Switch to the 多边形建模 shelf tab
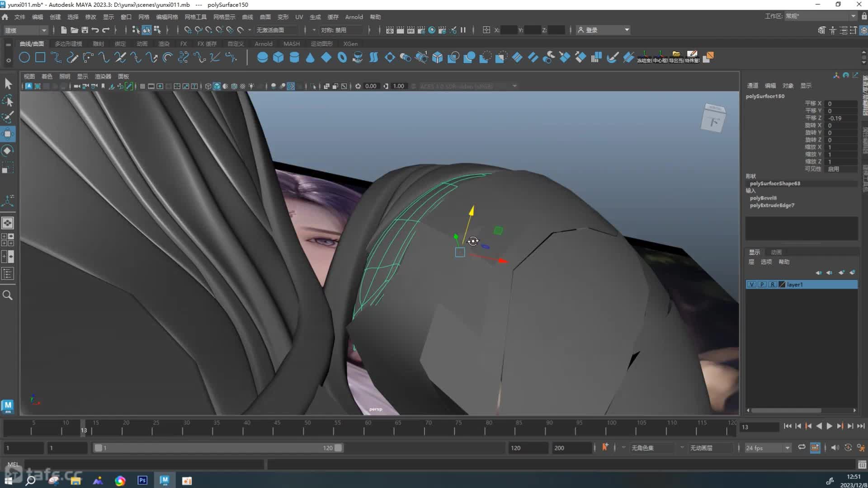Viewport: 868px width, 488px height. (x=68, y=44)
